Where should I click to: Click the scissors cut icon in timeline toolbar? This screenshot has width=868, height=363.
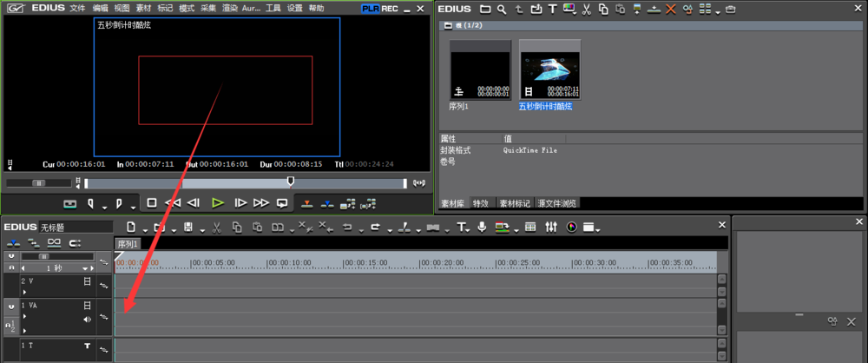tap(215, 228)
